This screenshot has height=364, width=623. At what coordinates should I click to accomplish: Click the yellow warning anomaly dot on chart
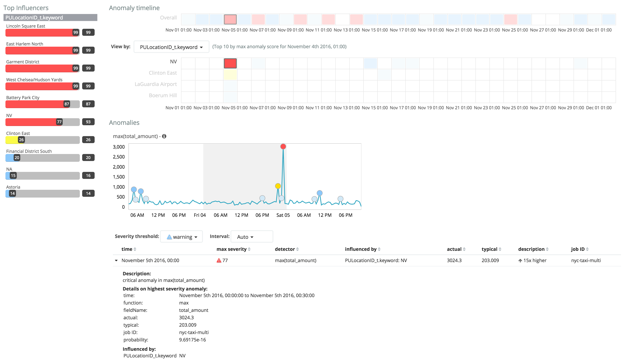click(278, 186)
